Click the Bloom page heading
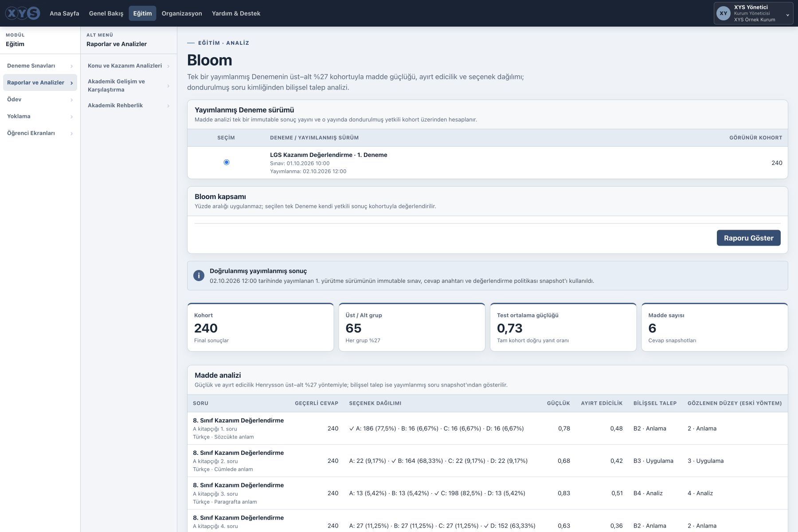798x532 pixels. point(210,60)
